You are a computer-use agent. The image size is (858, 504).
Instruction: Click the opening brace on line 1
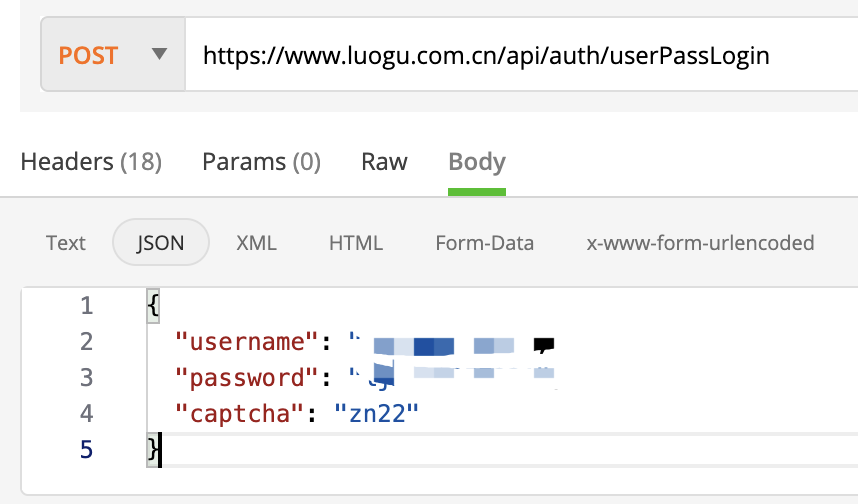pyautogui.click(x=153, y=306)
